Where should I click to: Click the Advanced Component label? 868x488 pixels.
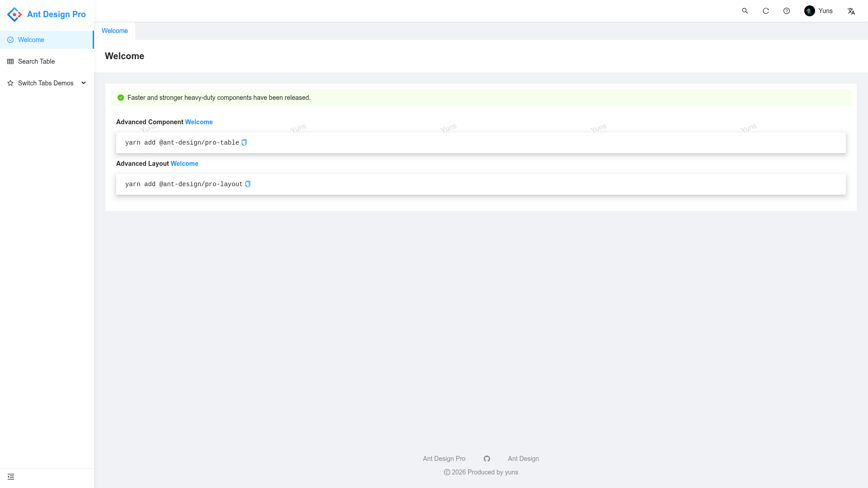(150, 122)
